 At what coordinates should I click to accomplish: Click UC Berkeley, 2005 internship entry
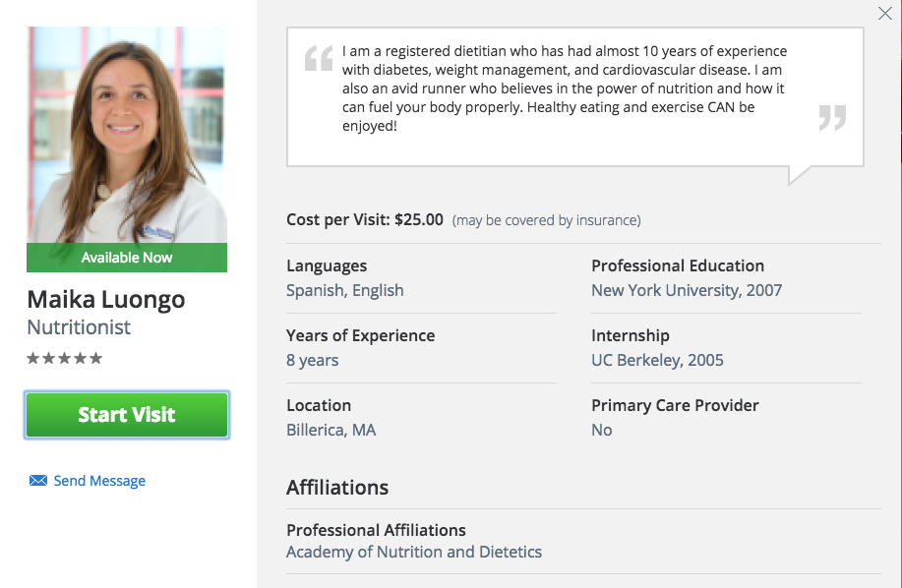tap(657, 361)
